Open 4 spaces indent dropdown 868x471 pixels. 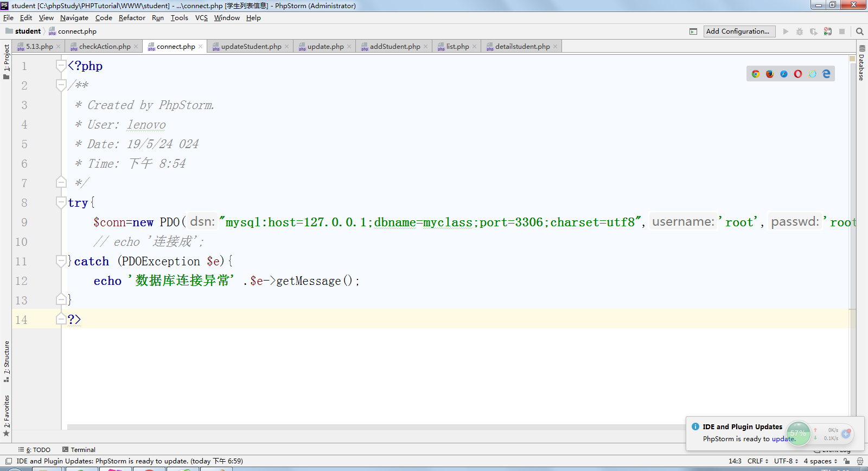point(820,461)
